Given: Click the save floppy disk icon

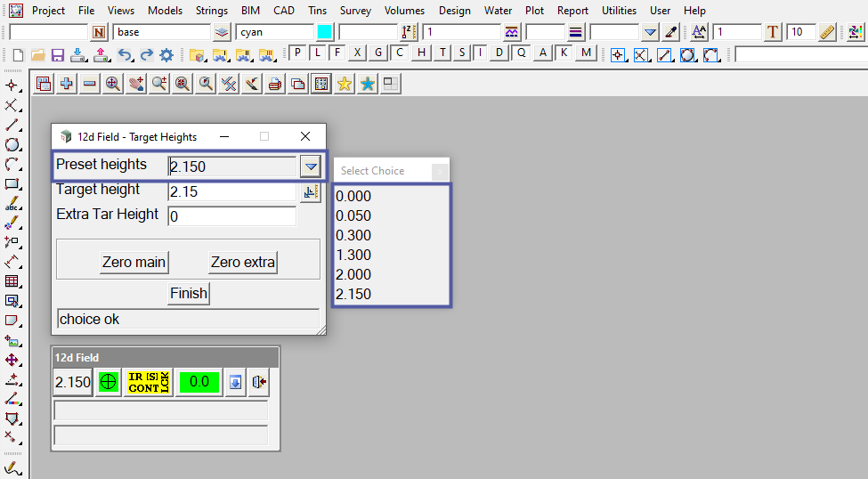Looking at the screenshot, I should [x=58, y=55].
